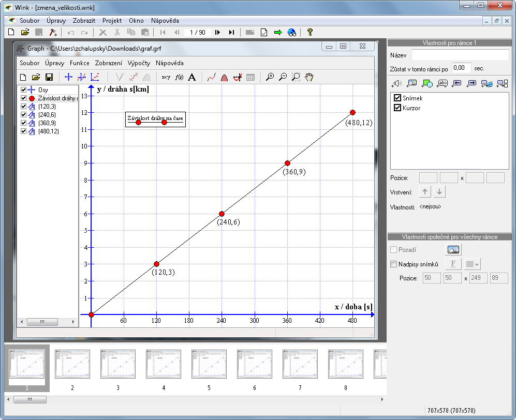The height and width of the screenshot is (420, 516).
Task: Jump to last frame in Wink toolbar
Action: [x=231, y=32]
